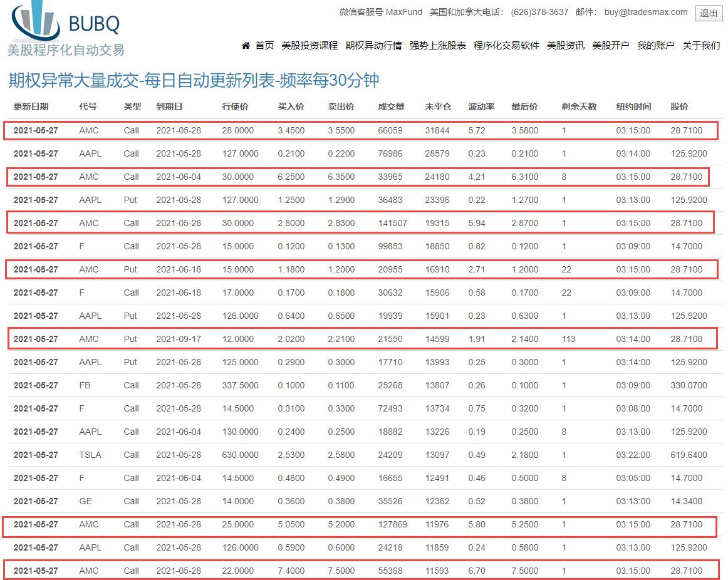This screenshot has width=728, height=580.
Task: Click the volume value 66059
Action: [x=390, y=131]
